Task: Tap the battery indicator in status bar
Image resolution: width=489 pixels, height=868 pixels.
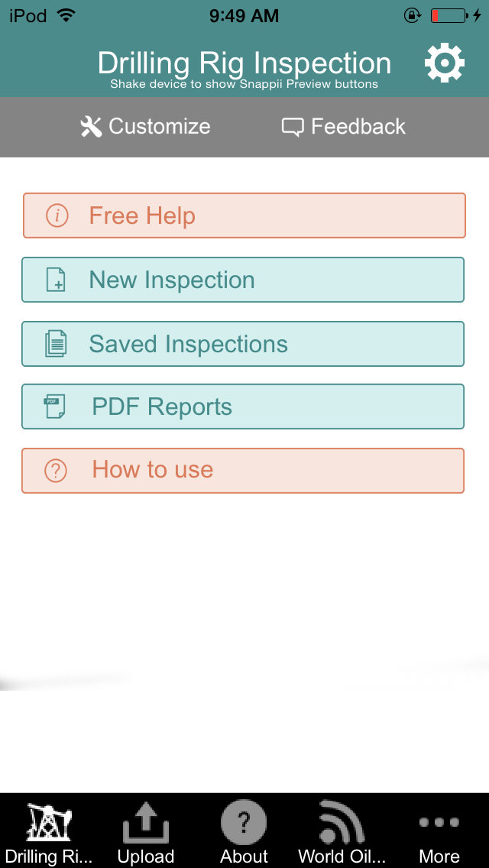Action: pos(449,15)
